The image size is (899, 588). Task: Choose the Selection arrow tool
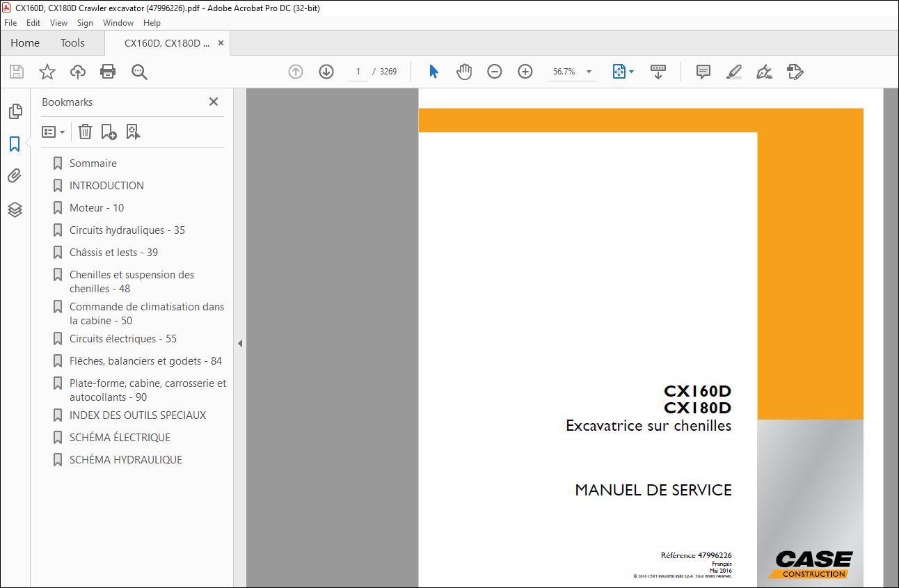pos(433,72)
